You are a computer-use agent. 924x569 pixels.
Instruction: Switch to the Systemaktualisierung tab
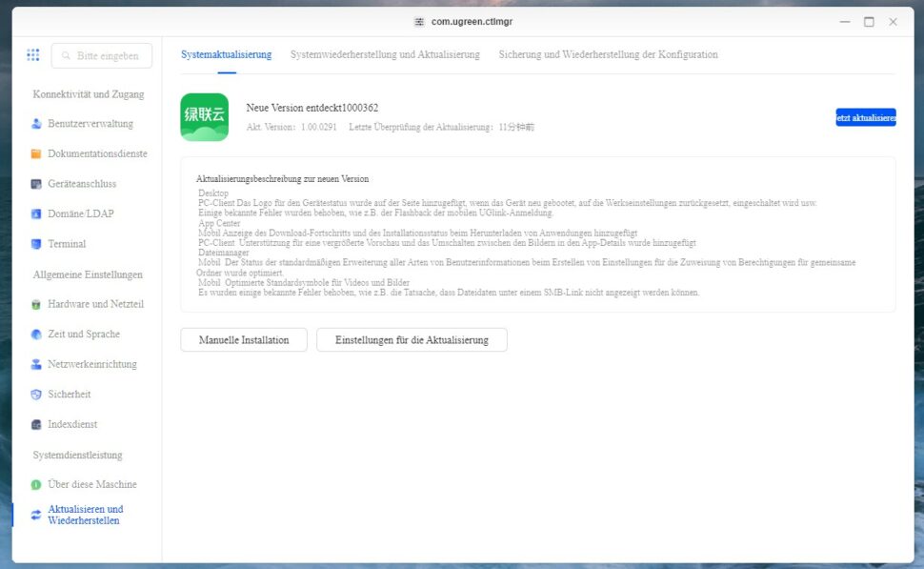227,54
